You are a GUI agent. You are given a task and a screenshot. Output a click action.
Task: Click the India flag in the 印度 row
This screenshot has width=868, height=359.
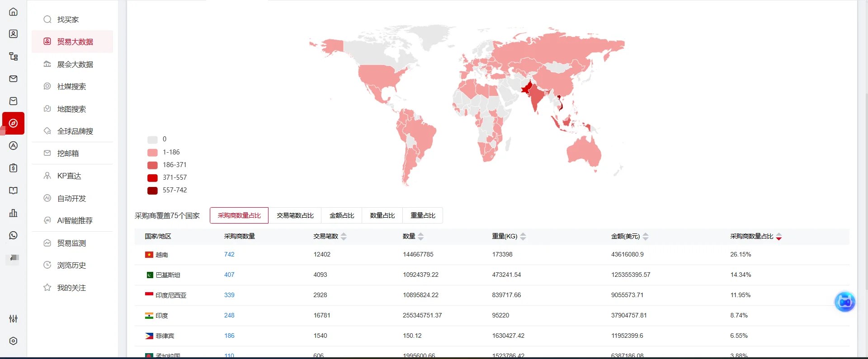pyautogui.click(x=149, y=316)
